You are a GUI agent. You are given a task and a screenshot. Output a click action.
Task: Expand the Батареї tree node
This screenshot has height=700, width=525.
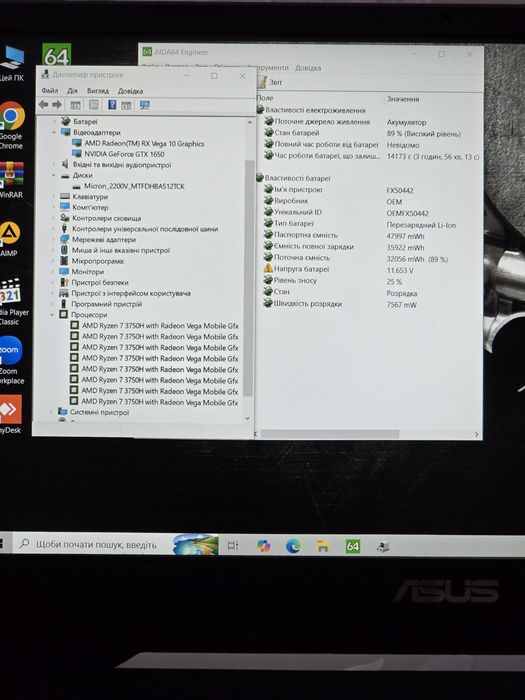pos(54,121)
